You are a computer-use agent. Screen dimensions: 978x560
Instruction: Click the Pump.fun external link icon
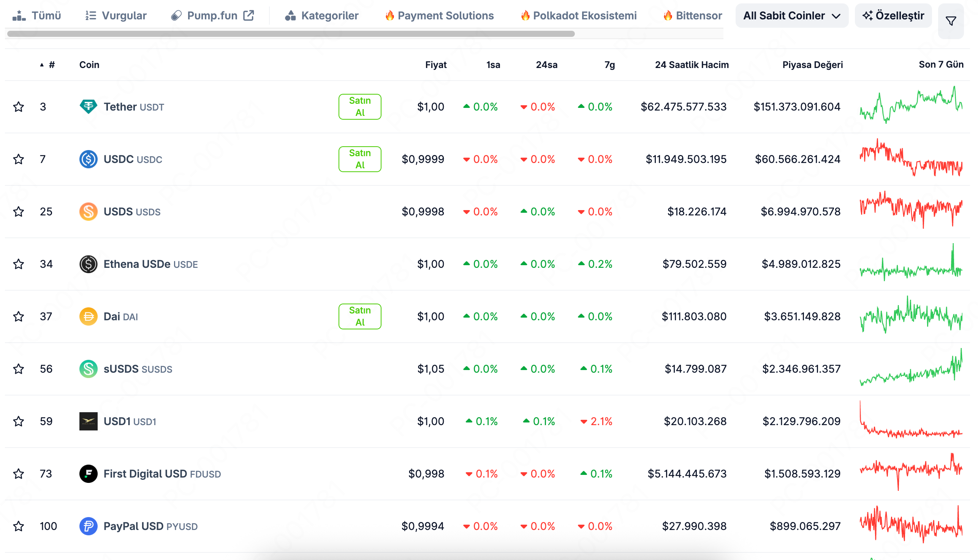click(x=249, y=15)
